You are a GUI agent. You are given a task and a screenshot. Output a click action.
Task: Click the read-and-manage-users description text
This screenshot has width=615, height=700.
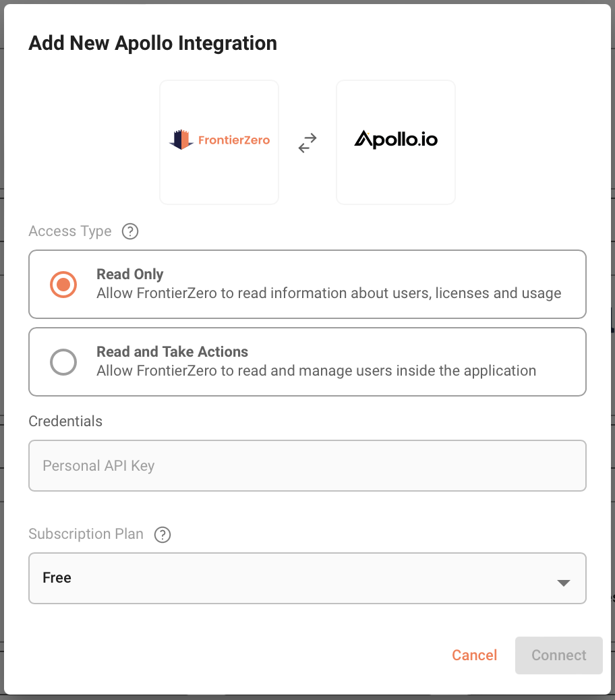(316, 371)
